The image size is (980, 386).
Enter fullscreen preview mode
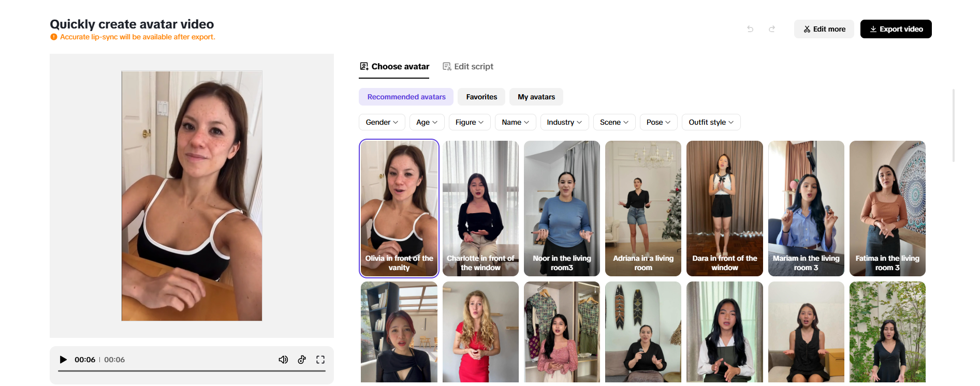pyautogui.click(x=320, y=360)
